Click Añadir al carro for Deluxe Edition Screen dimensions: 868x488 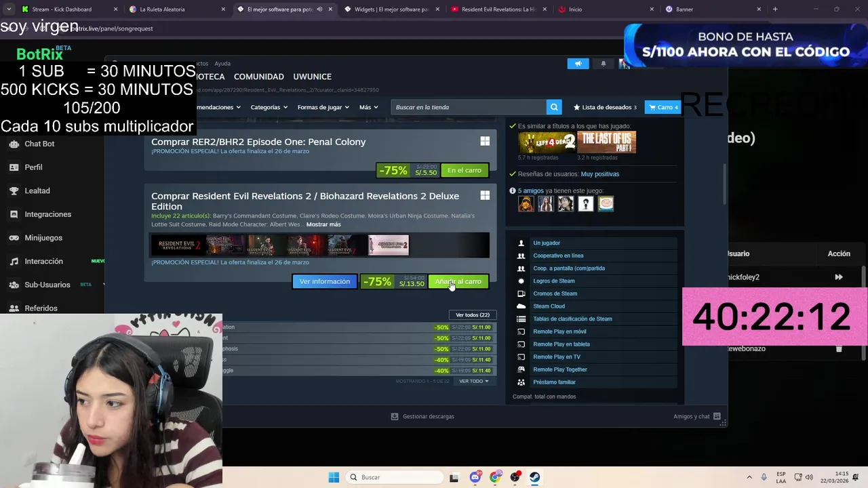pyautogui.click(x=458, y=281)
